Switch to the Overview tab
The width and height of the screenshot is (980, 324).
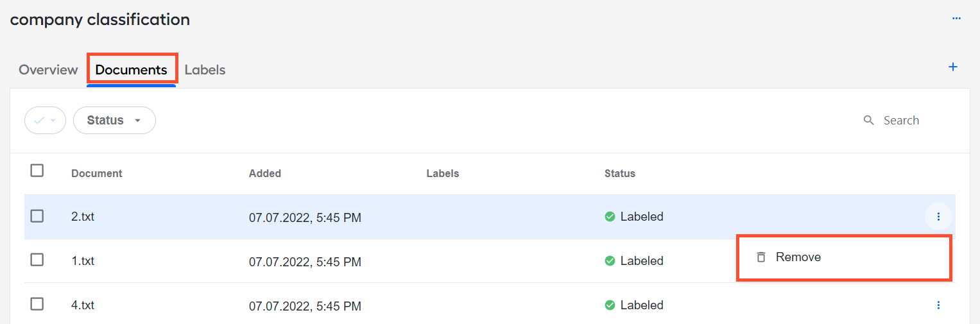pyautogui.click(x=48, y=69)
